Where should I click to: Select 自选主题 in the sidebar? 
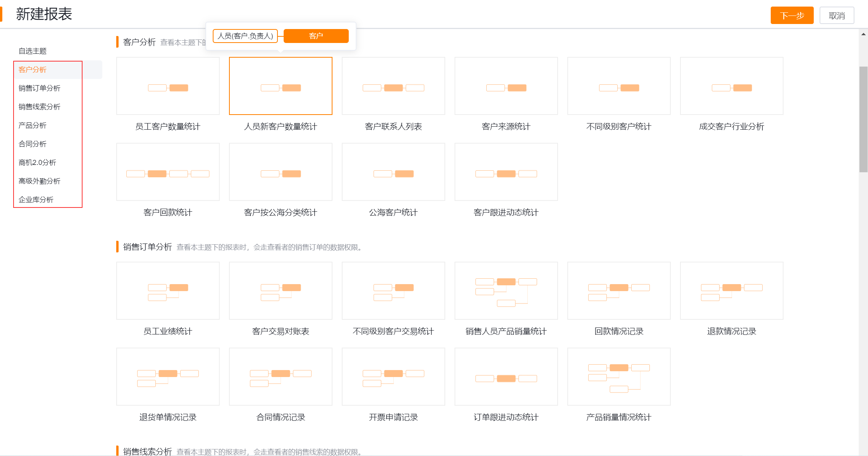point(33,51)
